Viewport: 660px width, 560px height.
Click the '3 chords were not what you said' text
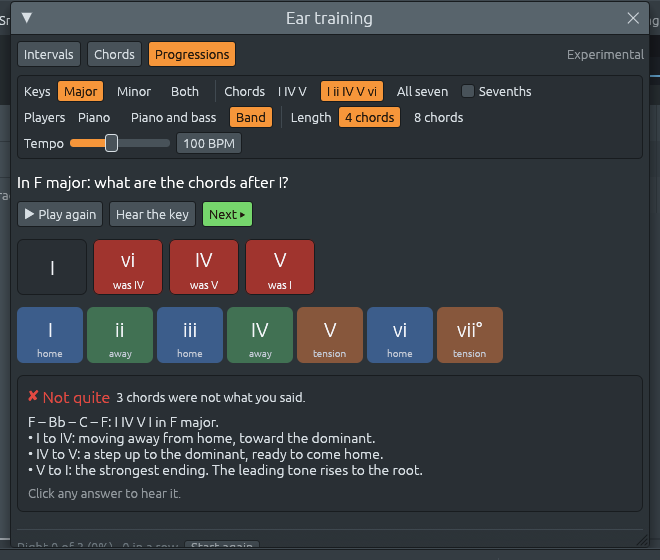[210, 397]
